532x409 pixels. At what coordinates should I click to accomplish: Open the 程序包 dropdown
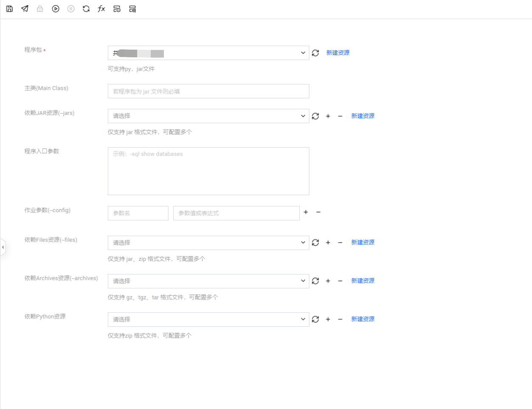[208, 53]
